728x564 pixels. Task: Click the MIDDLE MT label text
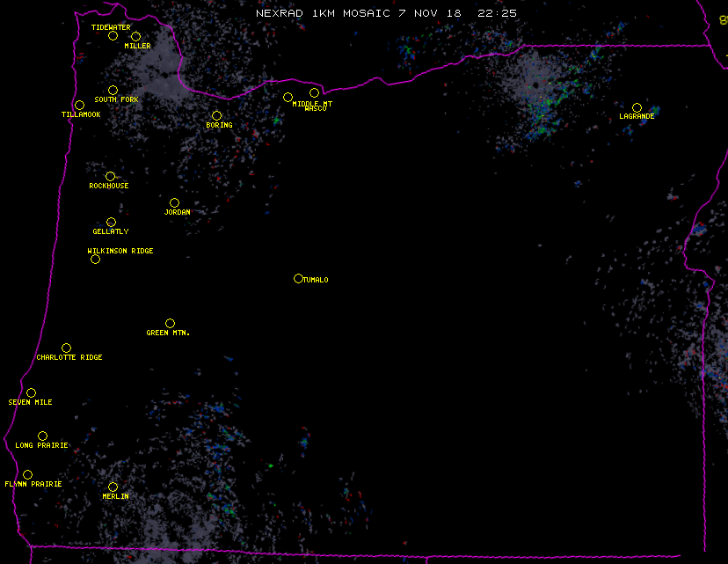313,104
